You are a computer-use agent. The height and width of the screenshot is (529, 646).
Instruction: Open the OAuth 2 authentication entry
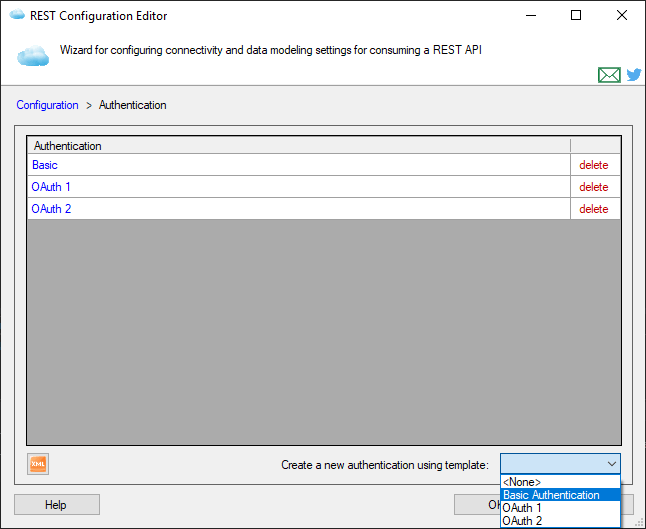(51, 208)
